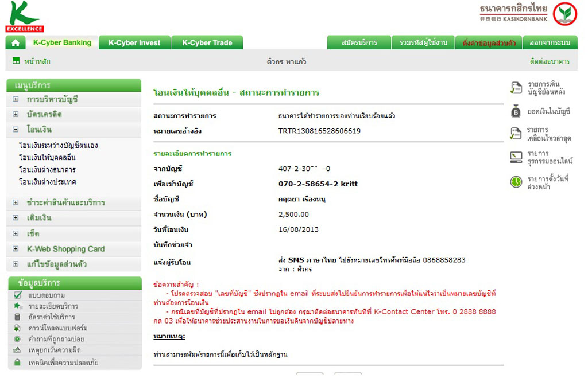Click the transfer date 16/08/2013
Viewport: 588px width, 378px height.
299,229
